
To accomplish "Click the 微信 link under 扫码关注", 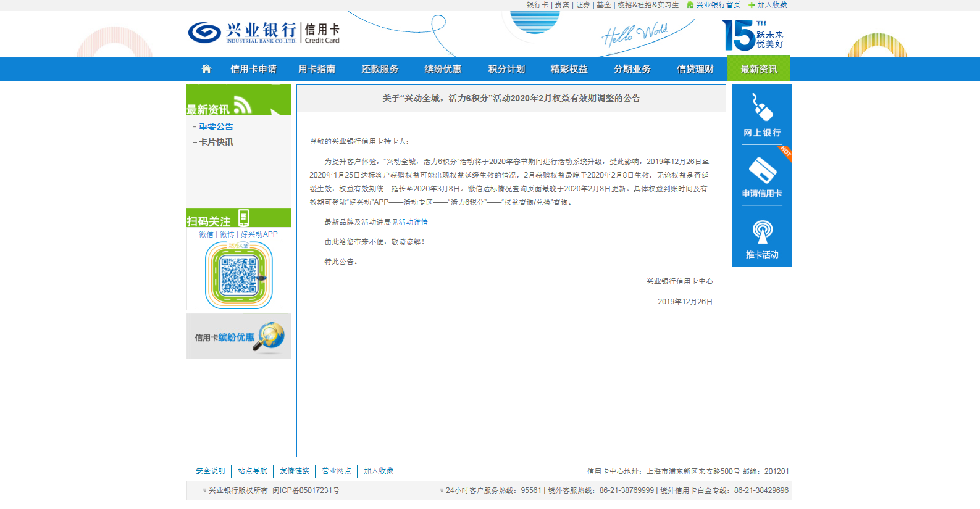I will click(x=206, y=234).
